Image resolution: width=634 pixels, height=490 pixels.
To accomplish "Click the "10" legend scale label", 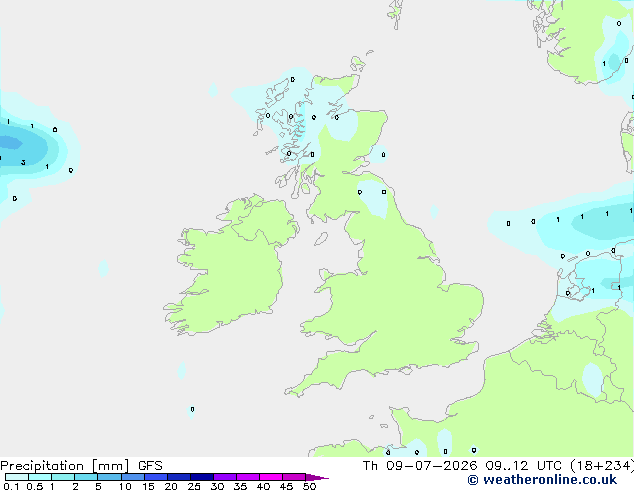I will [x=125, y=486].
